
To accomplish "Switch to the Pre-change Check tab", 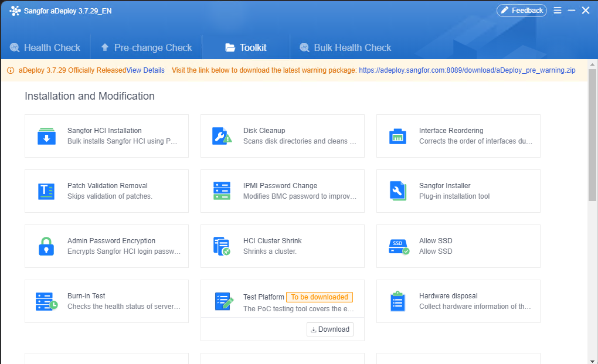I will click(x=147, y=47).
